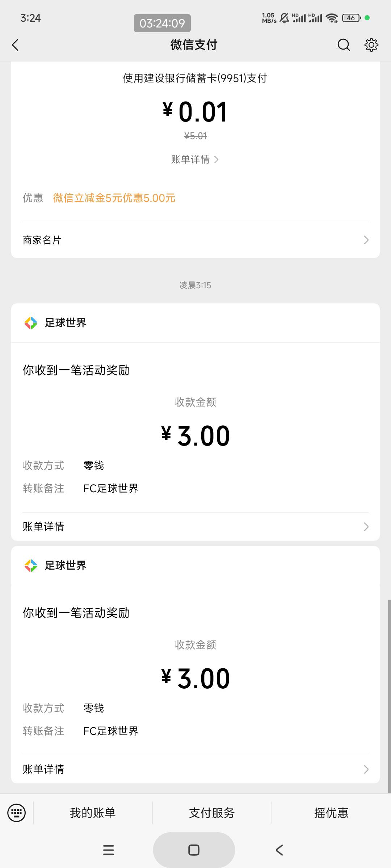
Task: Tap Android system back chevron
Action: (x=279, y=850)
